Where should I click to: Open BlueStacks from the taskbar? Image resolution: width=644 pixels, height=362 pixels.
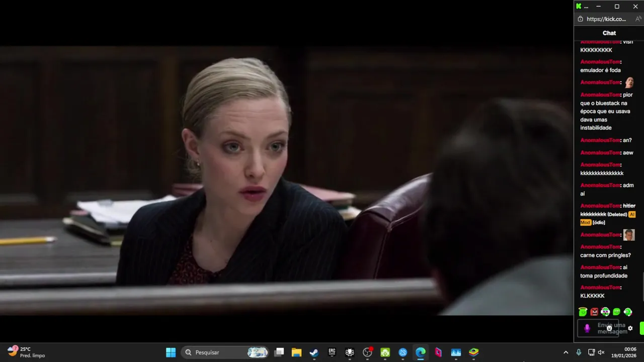click(x=473, y=352)
